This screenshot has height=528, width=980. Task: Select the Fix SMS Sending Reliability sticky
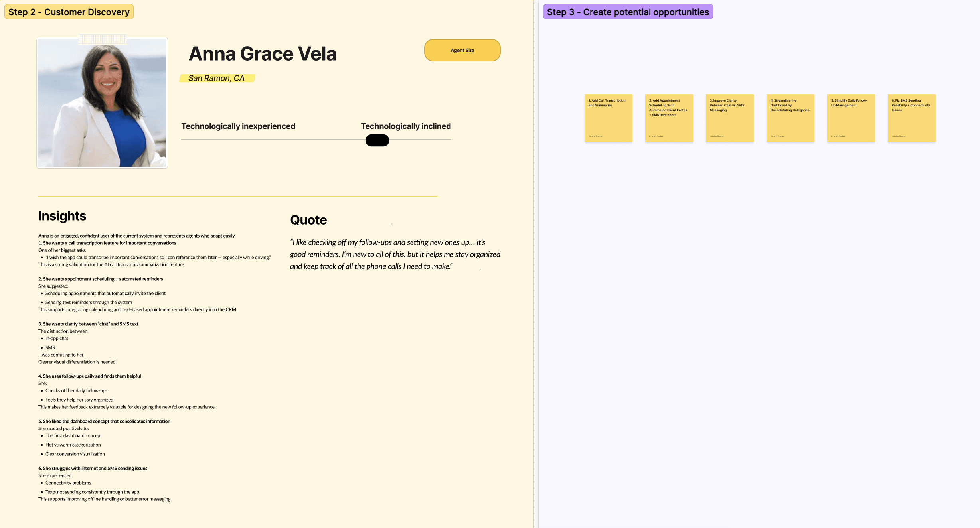pyautogui.click(x=911, y=118)
